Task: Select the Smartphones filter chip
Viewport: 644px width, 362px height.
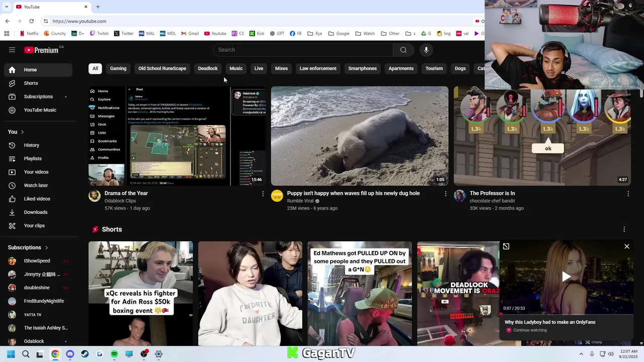Action: 362,68
